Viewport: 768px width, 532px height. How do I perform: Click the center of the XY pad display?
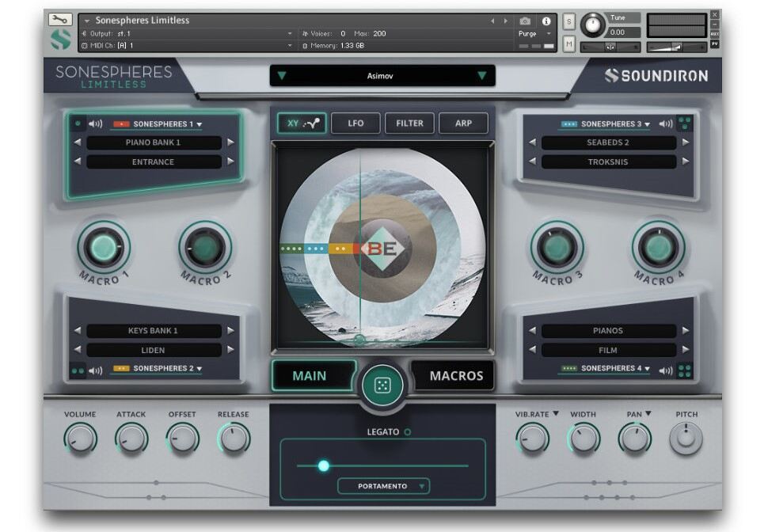click(384, 248)
